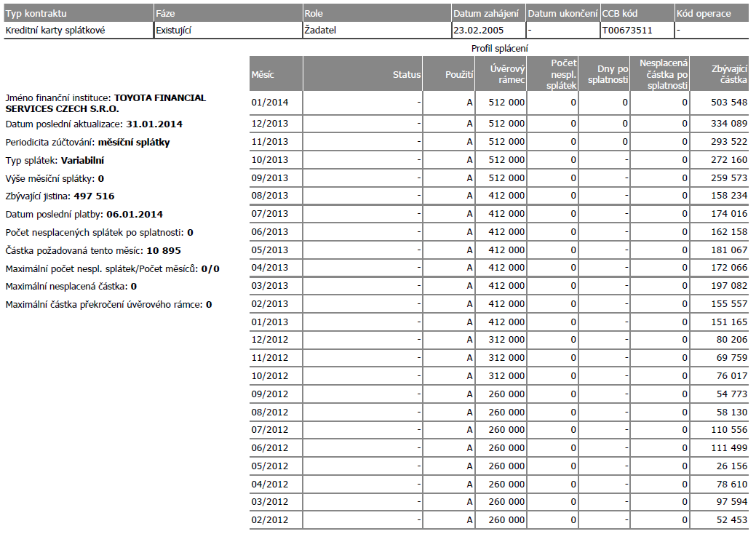Click the 'Datum ukončení' header

coord(563,14)
